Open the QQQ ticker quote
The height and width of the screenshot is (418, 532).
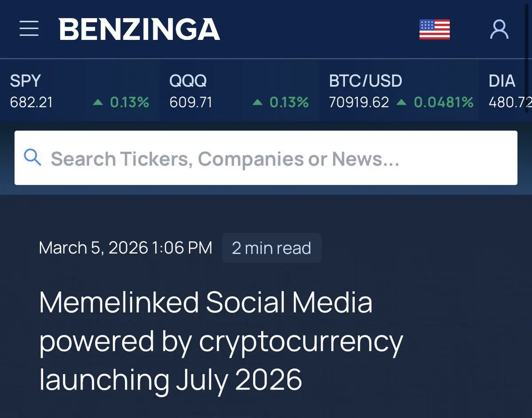click(188, 81)
